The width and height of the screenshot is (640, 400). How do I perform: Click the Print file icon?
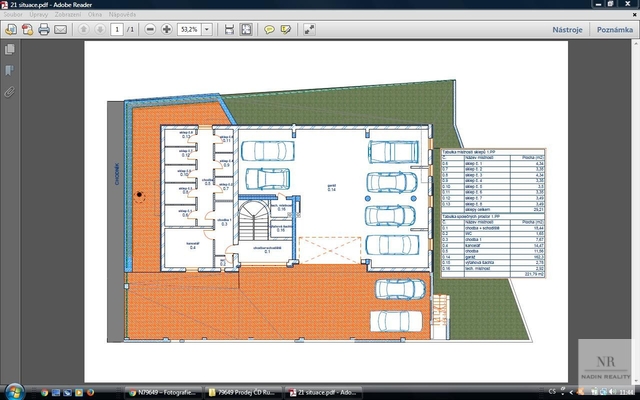[44, 30]
